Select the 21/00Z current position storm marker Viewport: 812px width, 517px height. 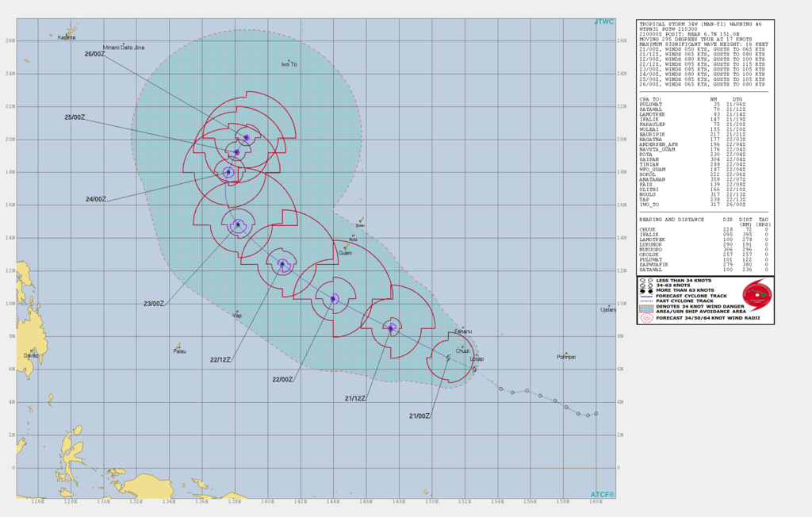point(449,358)
